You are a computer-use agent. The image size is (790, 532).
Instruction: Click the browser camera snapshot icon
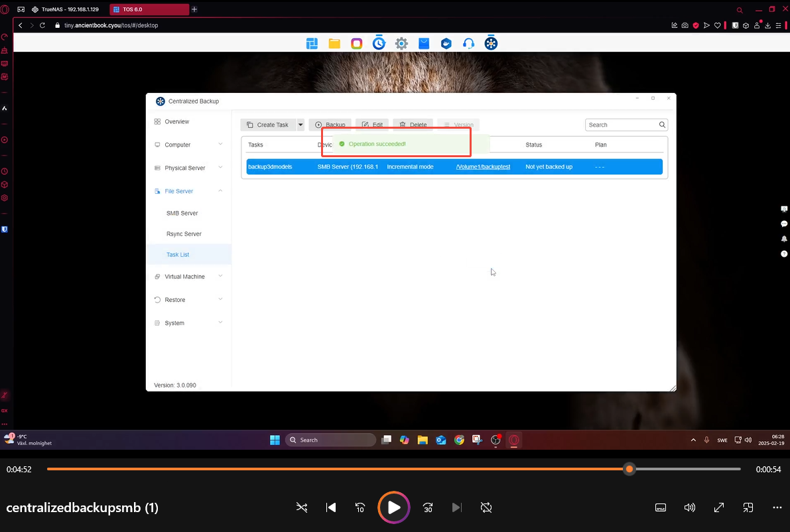click(x=685, y=25)
